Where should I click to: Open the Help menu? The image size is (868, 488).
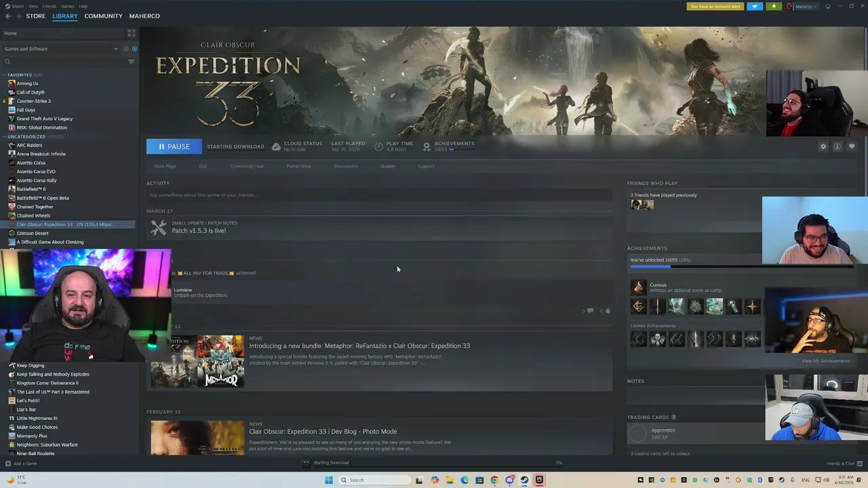pos(83,6)
